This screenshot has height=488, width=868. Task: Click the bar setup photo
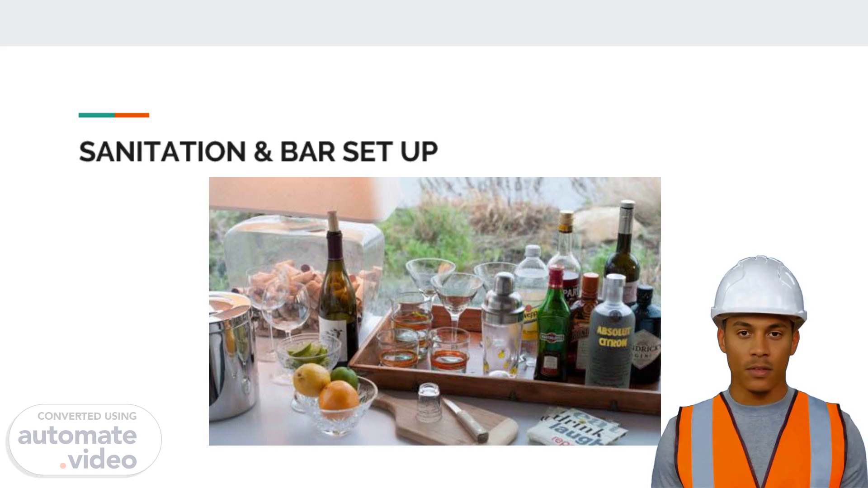pyautogui.click(x=434, y=311)
